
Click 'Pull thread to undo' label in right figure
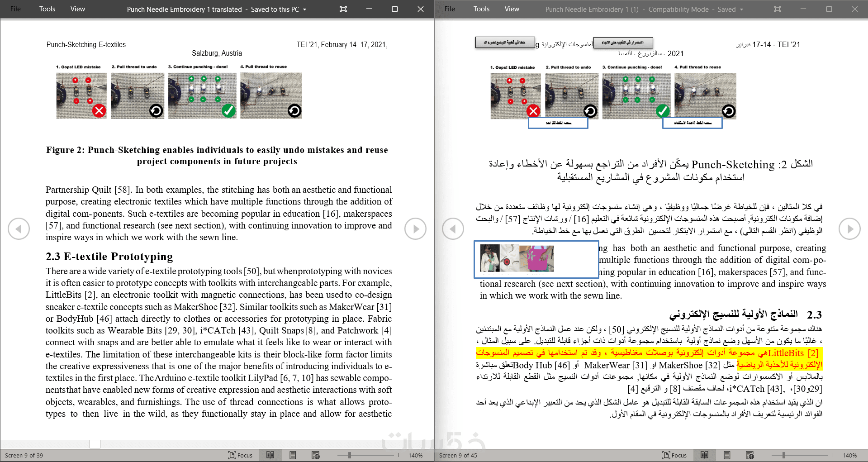click(568, 67)
